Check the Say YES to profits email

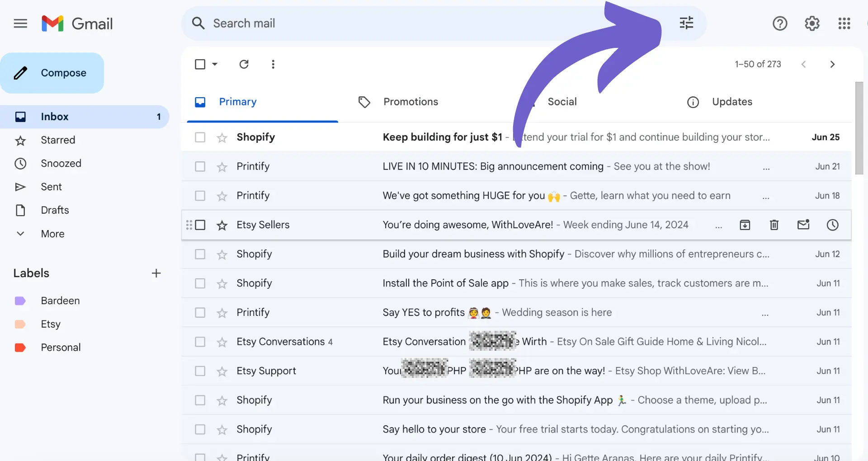pos(200,312)
